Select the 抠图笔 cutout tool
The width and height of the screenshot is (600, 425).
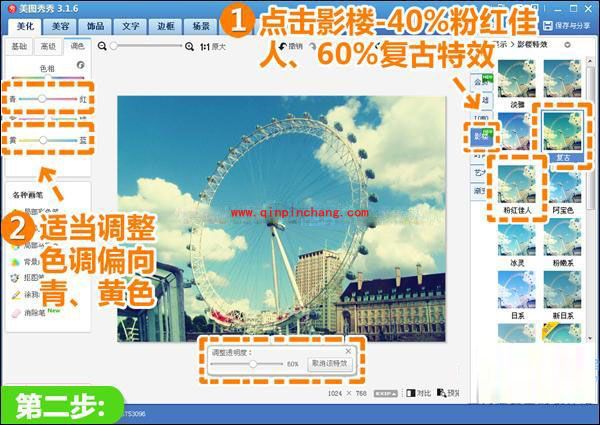(x=27, y=278)
